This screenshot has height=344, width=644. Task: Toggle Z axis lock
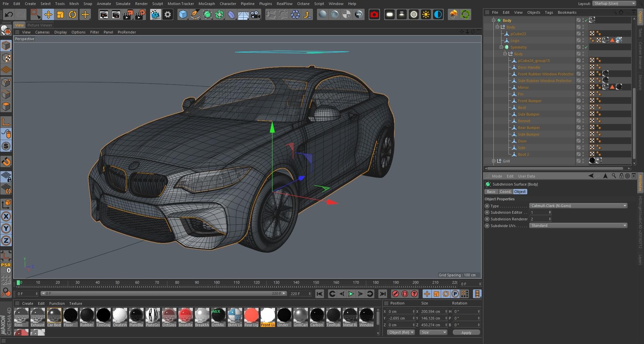pyautogui.click(x=6, y=240)
